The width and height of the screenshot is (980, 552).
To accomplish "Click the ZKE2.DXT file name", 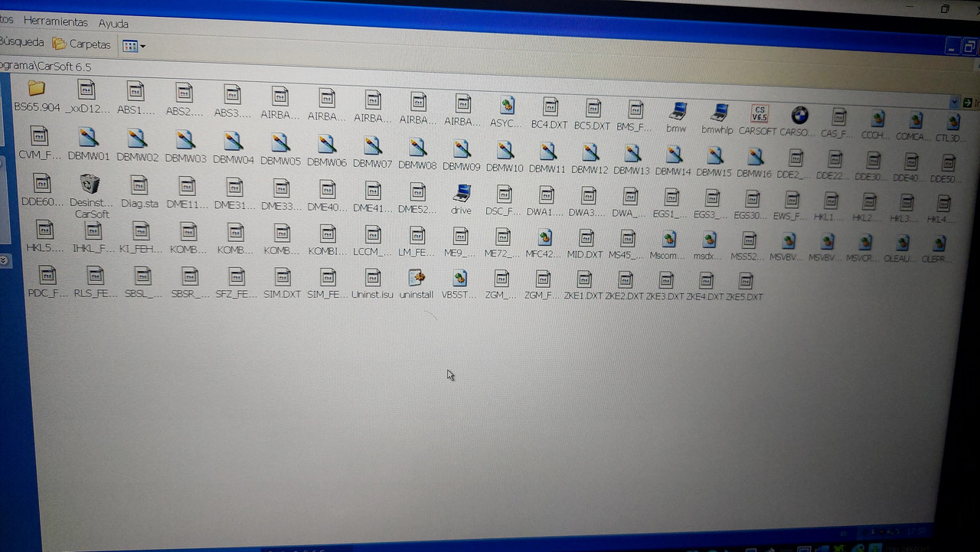I will 624,296.
